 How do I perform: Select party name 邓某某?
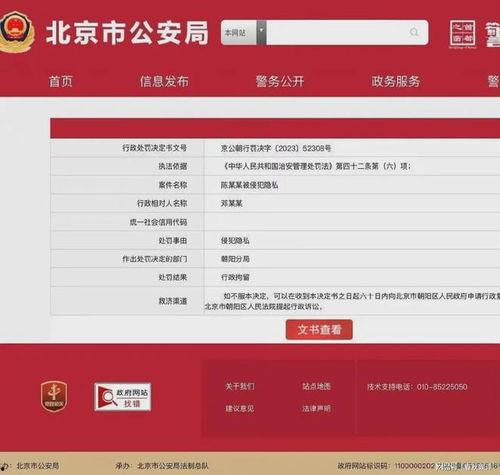(x=232, y=203)
